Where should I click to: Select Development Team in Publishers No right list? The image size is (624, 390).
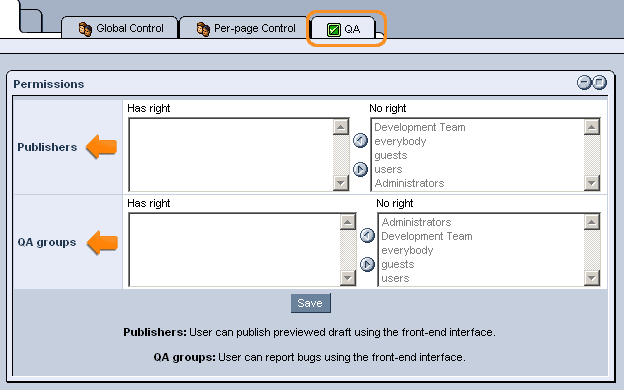[420, 127]
